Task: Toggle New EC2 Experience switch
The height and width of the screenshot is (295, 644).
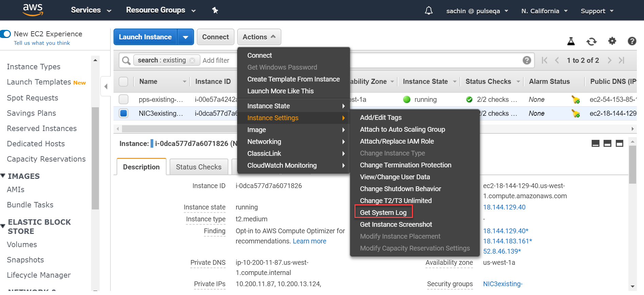Action: click(5, 34)
